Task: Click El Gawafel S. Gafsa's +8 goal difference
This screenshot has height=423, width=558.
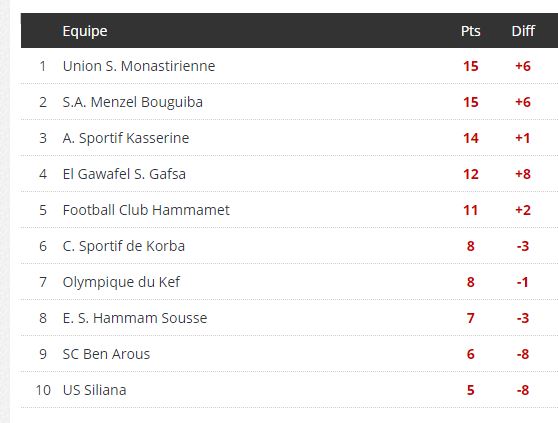Action: 523,174
